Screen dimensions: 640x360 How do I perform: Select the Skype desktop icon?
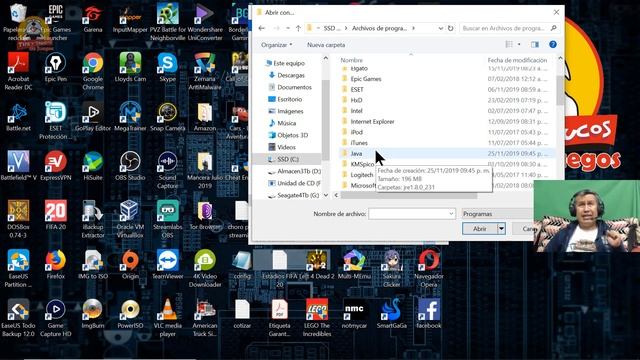[167, 68]
